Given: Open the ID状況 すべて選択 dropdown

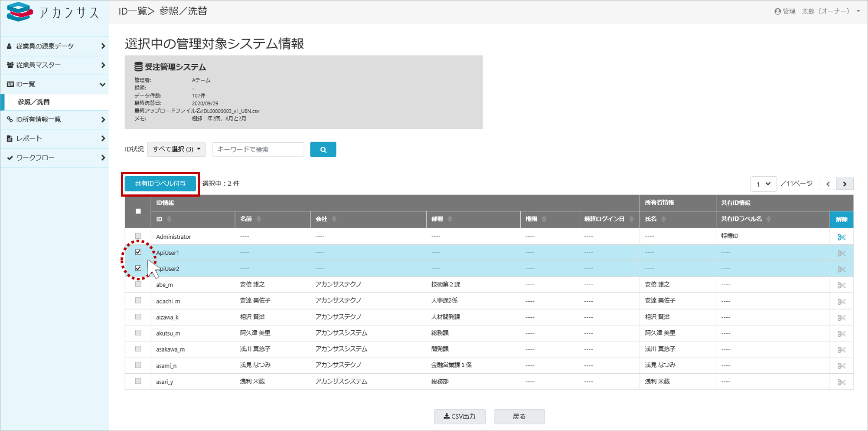Looking at the screenshot, I should [176, 149].
